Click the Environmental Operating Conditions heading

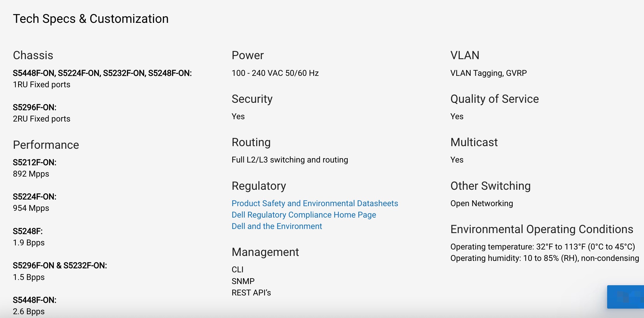coord(542,229)
